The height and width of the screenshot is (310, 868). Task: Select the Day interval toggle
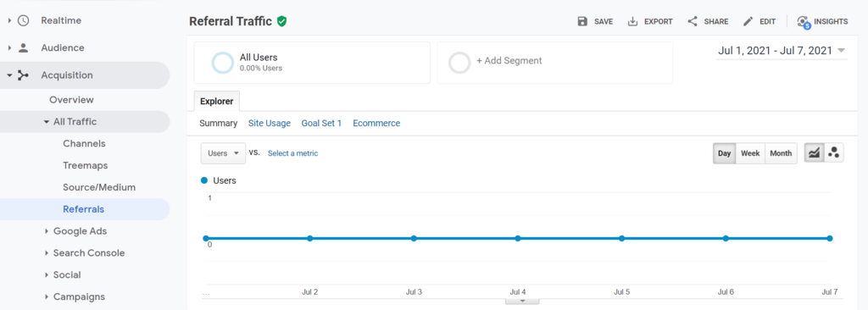[724, 153]
